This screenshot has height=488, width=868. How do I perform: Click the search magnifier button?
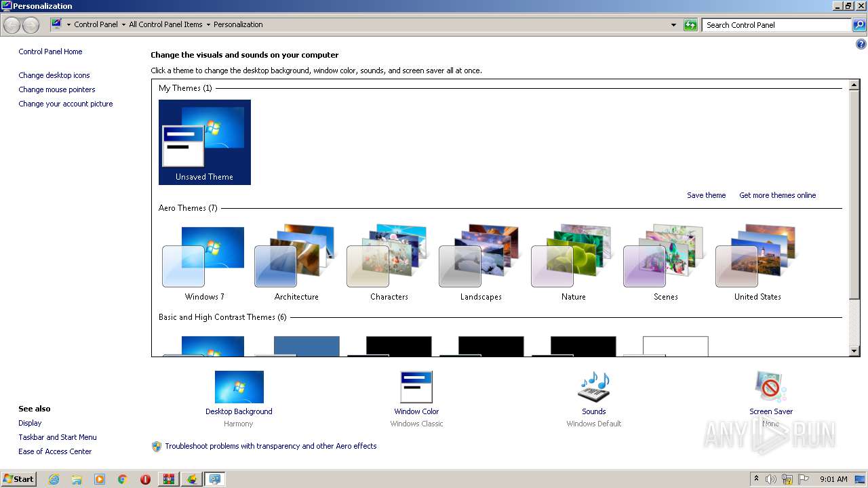pos(859,25)
